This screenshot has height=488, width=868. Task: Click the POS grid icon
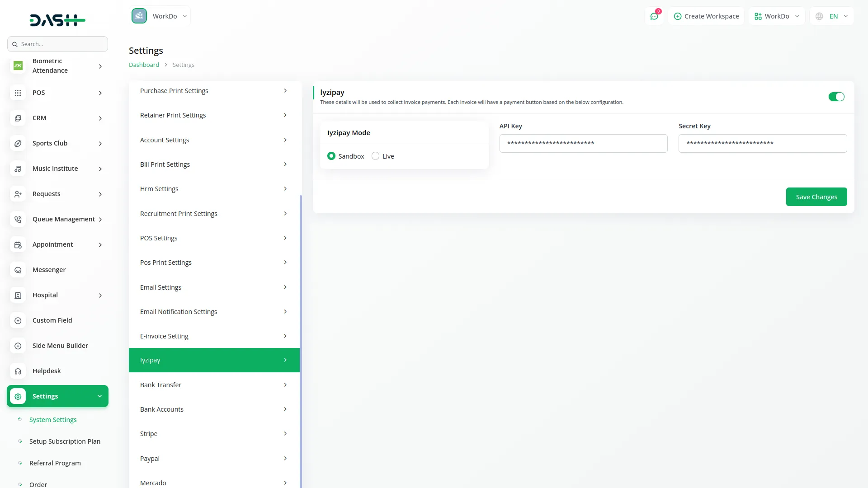click(x=18, y=93)
